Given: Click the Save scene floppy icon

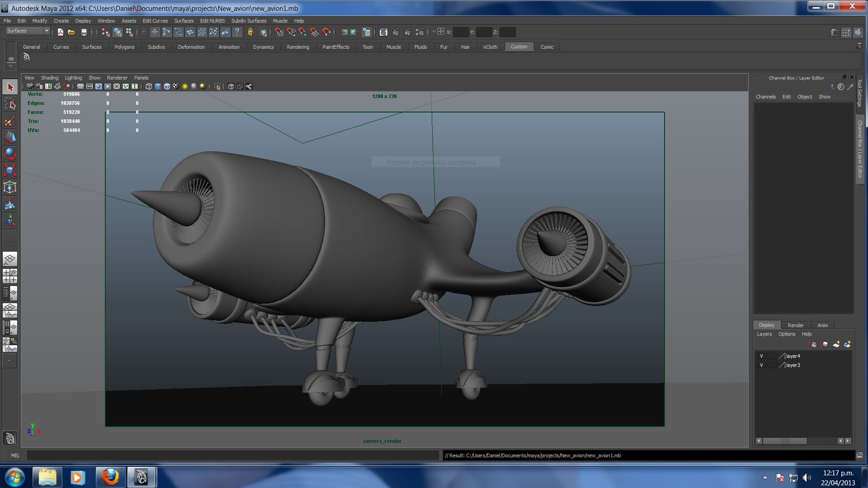Looking at the screenshot, I should [x=84, y=32].
